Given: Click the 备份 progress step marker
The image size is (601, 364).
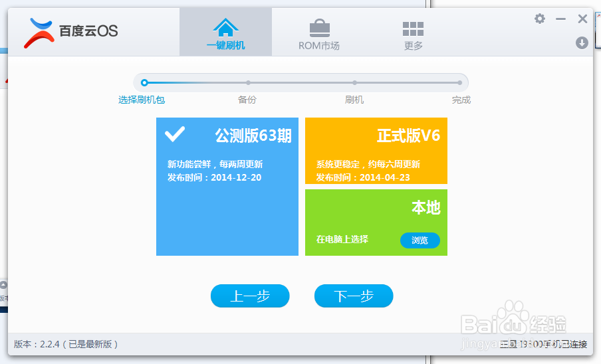Looking at the screenshot, I should click(x=249, y=82).
